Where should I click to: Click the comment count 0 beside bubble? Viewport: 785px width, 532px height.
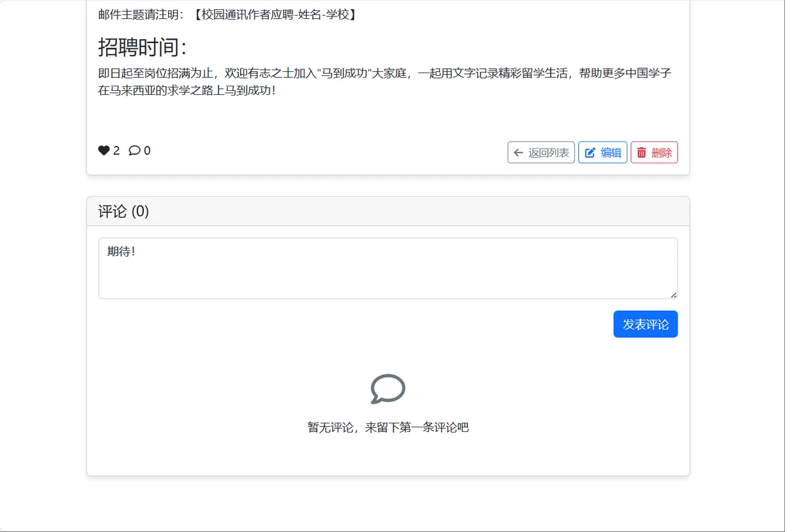pyautogui.click(x=147, y=151)
